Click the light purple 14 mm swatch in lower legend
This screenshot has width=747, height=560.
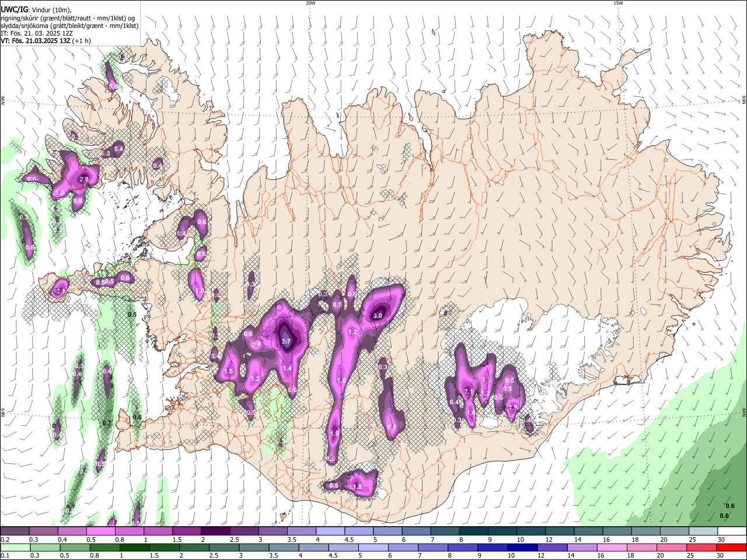(x=582, y=548)
